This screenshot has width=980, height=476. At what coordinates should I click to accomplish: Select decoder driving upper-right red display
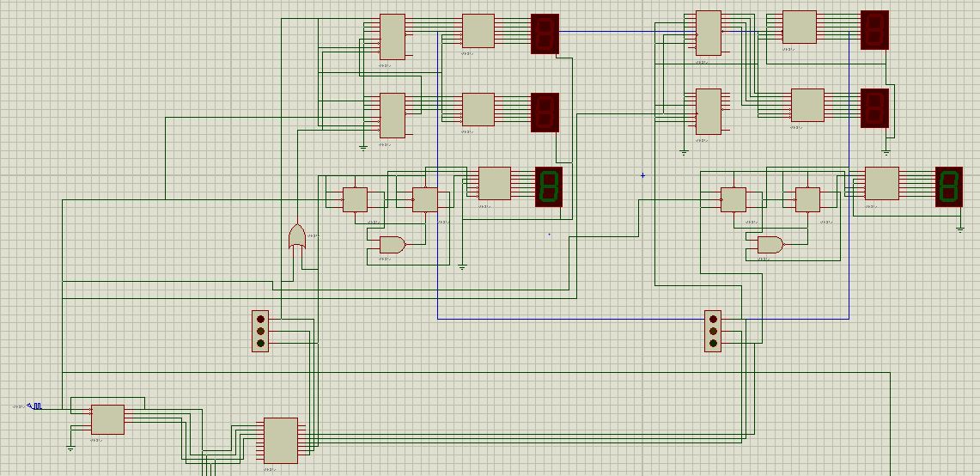pos(800,27)
